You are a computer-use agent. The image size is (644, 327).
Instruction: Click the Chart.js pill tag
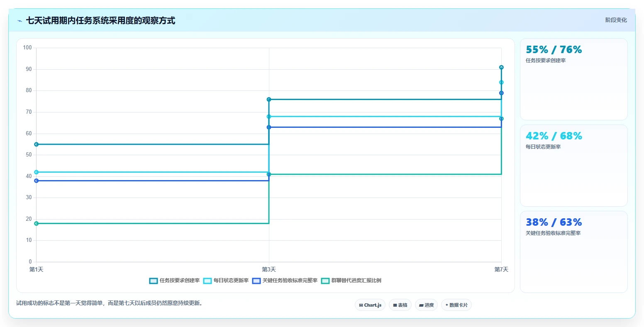370,305
